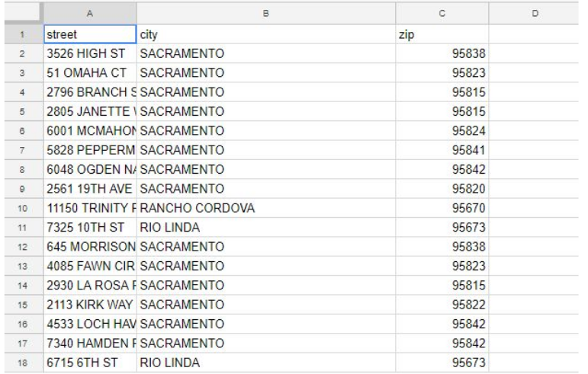Select SACRAMENTO cell in row 15

point(266,305)
